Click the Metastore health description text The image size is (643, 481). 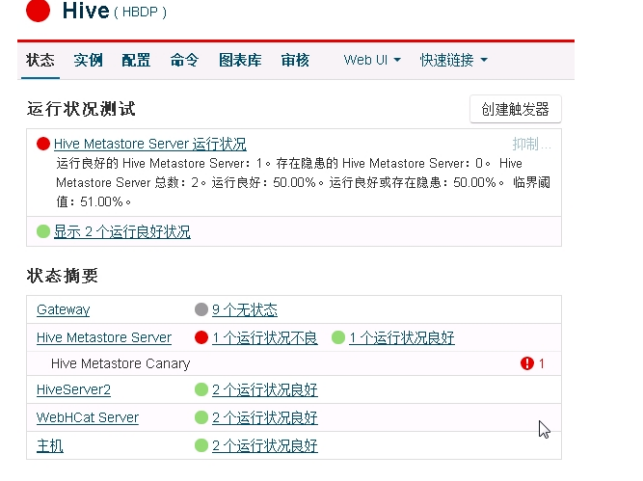click(x=303, y=182)
